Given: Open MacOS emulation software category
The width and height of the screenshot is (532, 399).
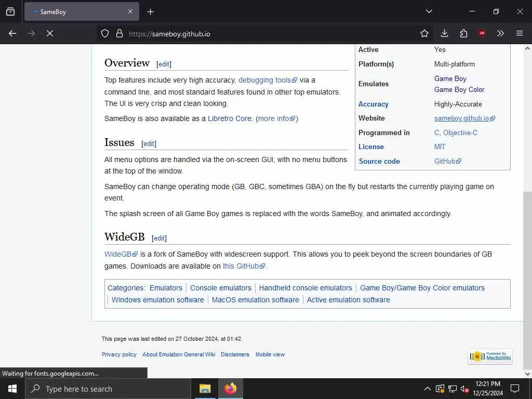Looking at the screenshot, I should [256, 300].
